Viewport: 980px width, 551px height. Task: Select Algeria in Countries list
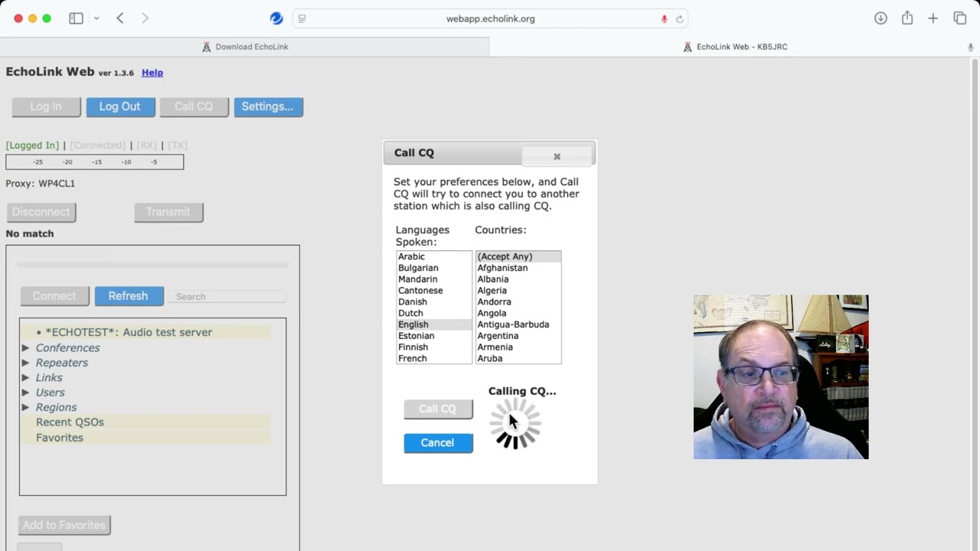pyautogui.click(x=518, y=291)
